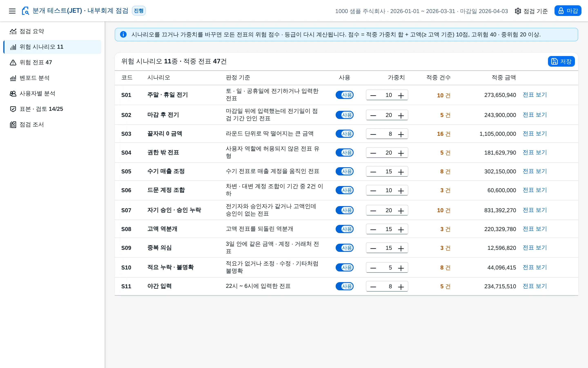Increase the S08 고액 역분개 weight
Viewport: 588px width, 368px height.
[x=401, y=229]
